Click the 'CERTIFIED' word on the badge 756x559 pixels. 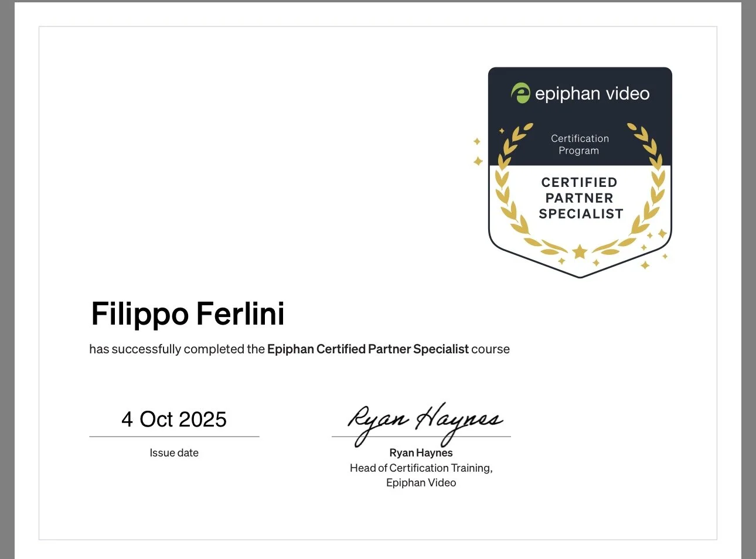579,182
